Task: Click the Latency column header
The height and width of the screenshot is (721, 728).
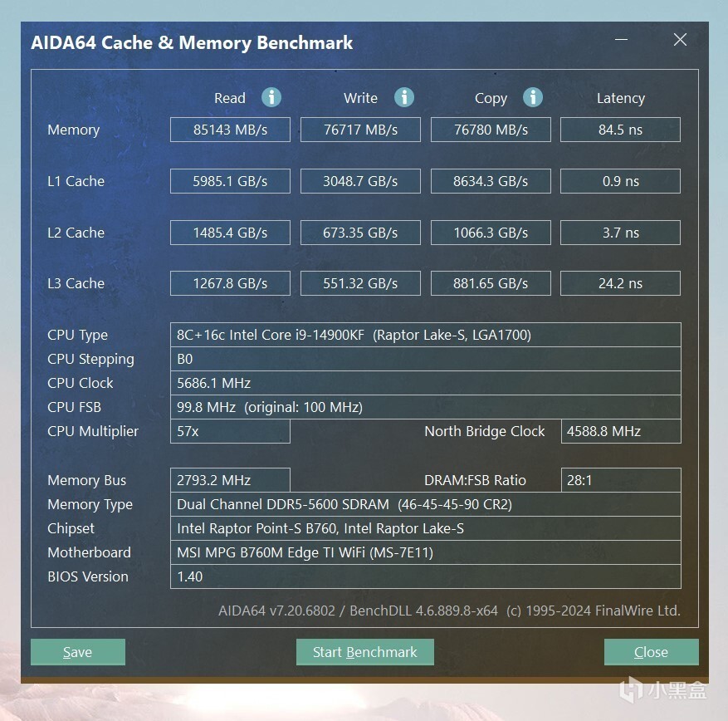Action: (621, 99)
